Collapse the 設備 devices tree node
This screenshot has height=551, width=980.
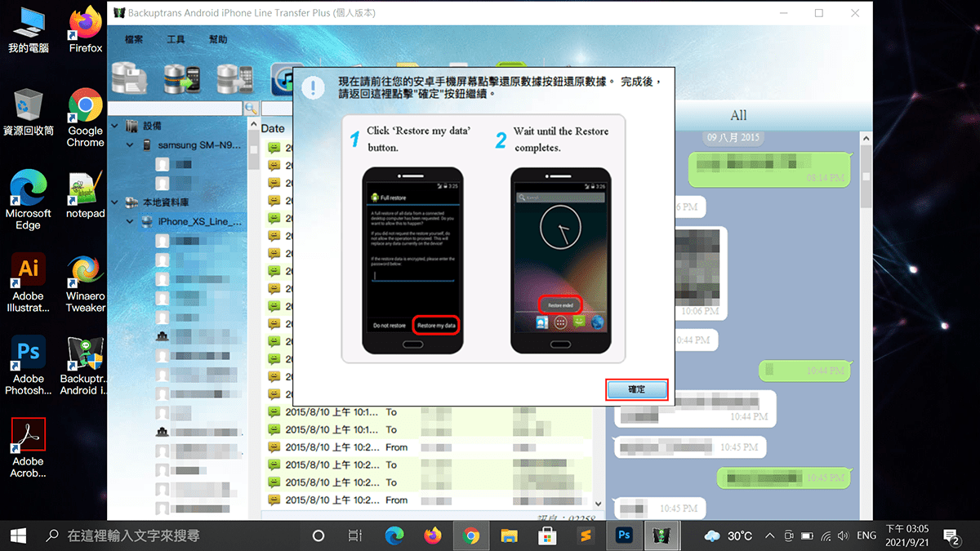pos(114,125)
